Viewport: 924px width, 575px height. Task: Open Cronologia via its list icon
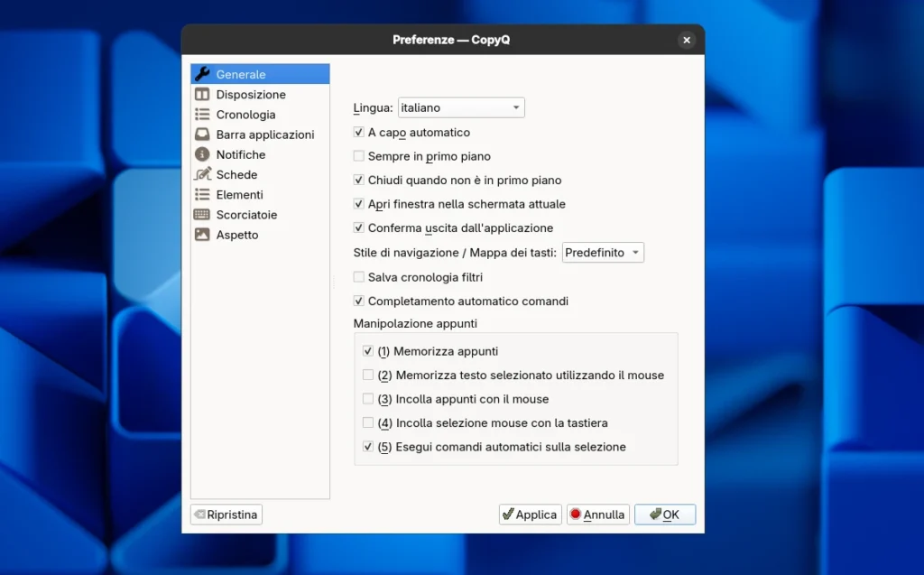(x=202, y=115)
